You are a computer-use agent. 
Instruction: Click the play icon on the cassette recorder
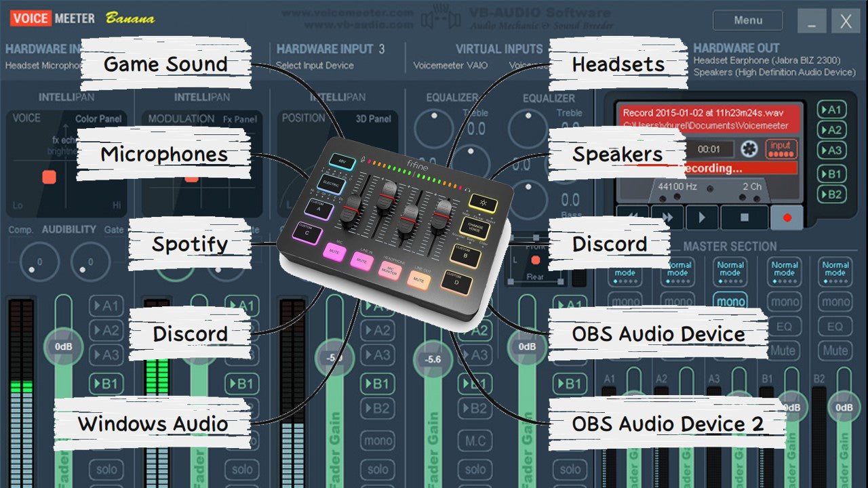pos(702,217)
